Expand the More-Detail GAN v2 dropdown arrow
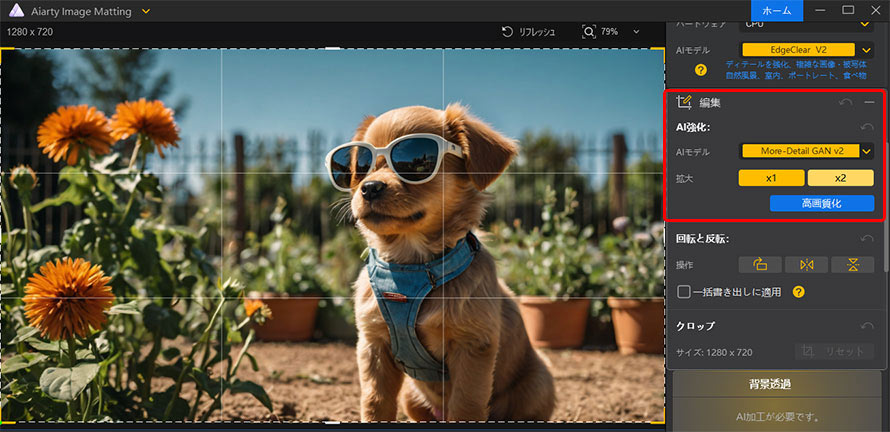890x432 pixels. click(867, 151)
